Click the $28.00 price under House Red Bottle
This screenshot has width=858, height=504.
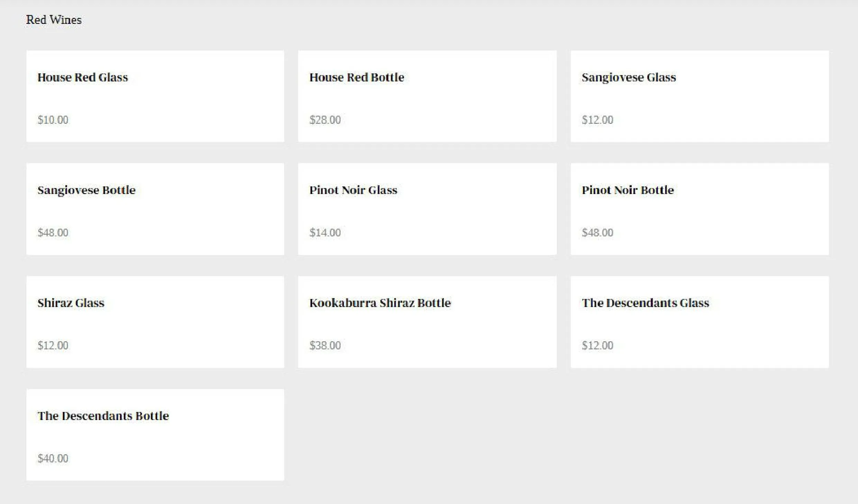pyautogui.click(x=325, y=120)
